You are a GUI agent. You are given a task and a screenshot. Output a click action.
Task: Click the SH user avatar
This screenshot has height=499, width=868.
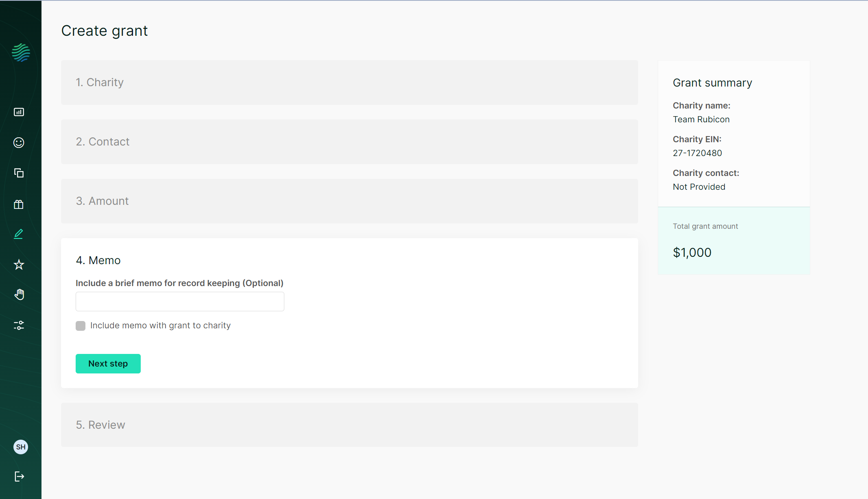click(x=21, y=447)
